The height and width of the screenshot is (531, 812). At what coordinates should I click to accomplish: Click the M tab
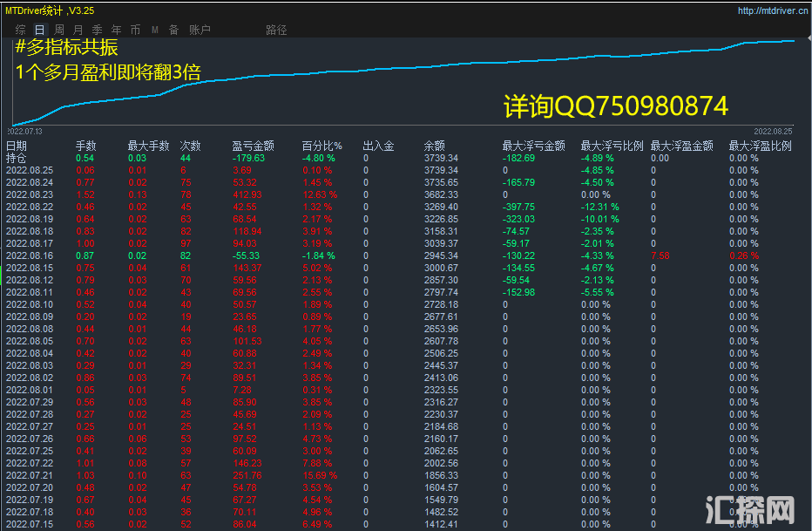pos(154,30)
